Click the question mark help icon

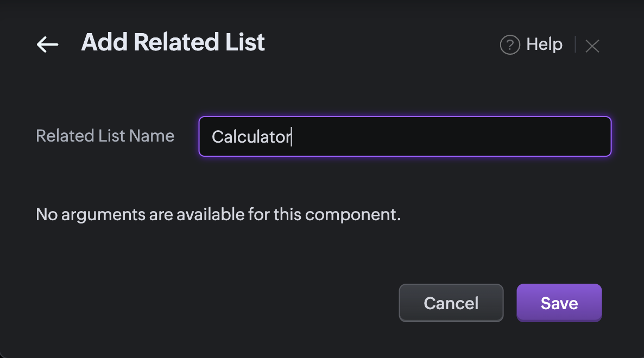[510, 45]
